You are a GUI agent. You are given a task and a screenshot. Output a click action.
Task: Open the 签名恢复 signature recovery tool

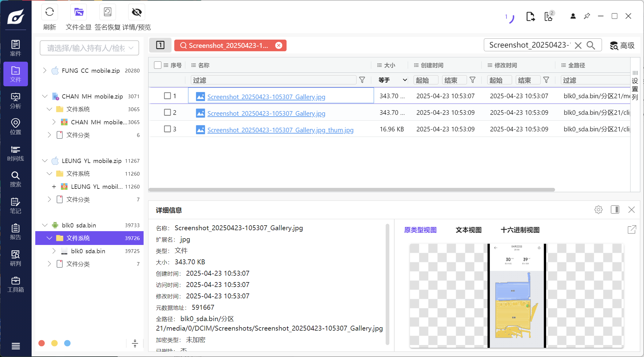click(107, 12)
